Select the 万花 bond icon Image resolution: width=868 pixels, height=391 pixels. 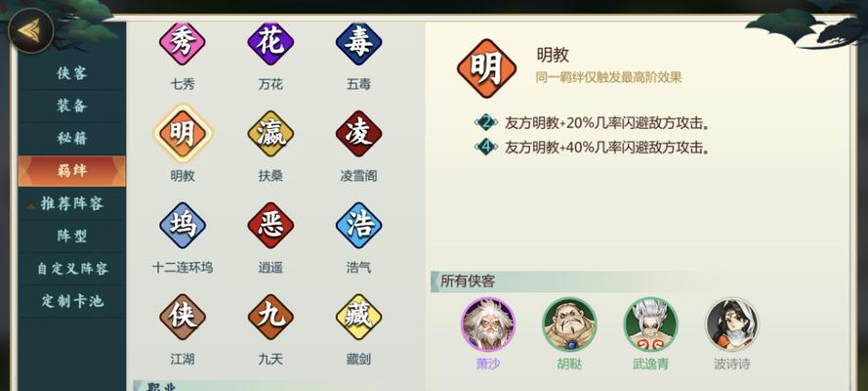[x=270, y=43]
